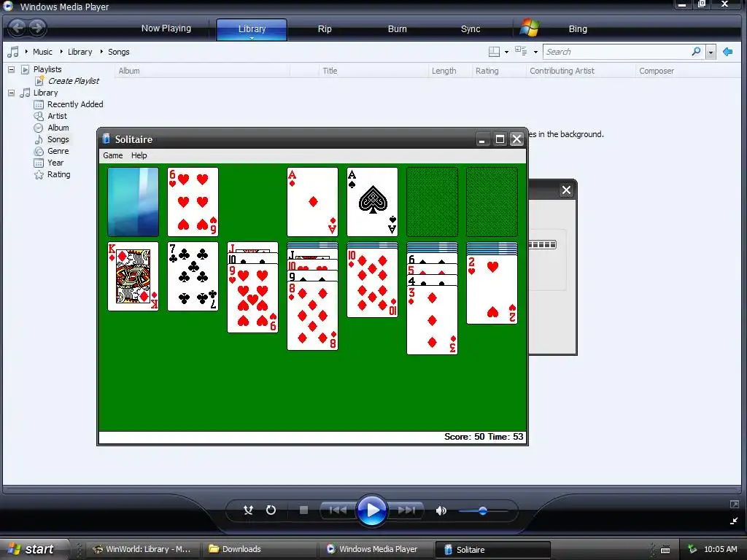Select the Library tab
This screenshot has width=747, height=560.
coord(252,29)
